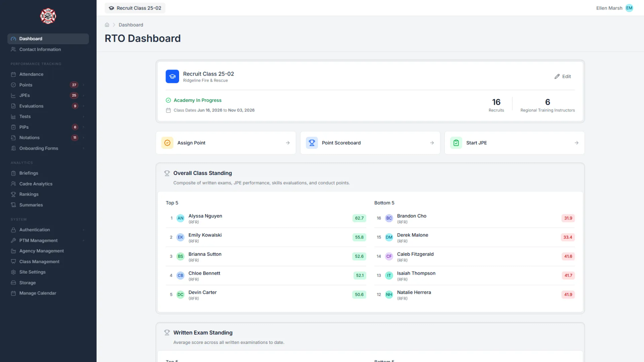Click the fire department logo
The height and width of the screenshot is (362, 644).
(x=48, y=16)
